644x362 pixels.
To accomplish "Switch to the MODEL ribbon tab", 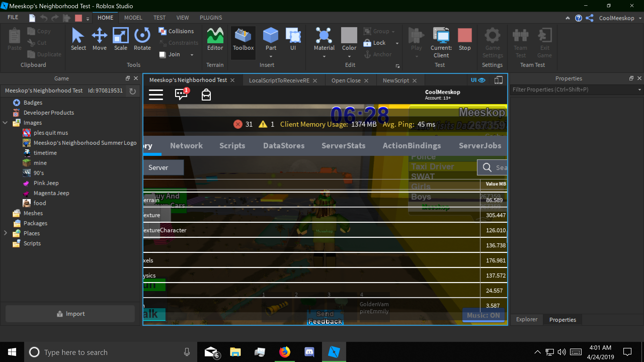I will (x=133, y=17).
